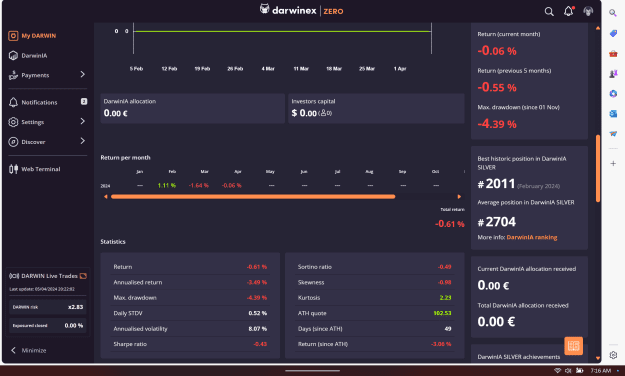Open the DarwinIA ranking link
The width and height of the screenshot is (625, 376).
click(532, 237)
